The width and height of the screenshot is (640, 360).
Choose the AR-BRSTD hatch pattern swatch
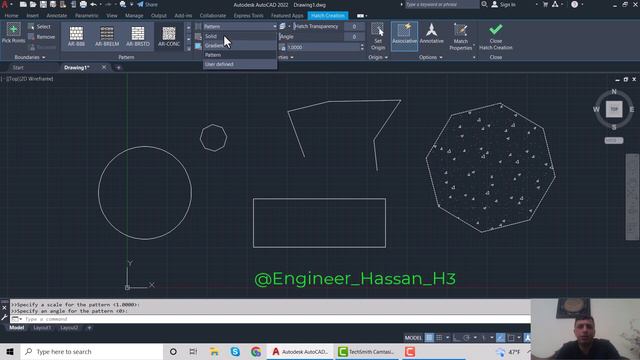138,36
